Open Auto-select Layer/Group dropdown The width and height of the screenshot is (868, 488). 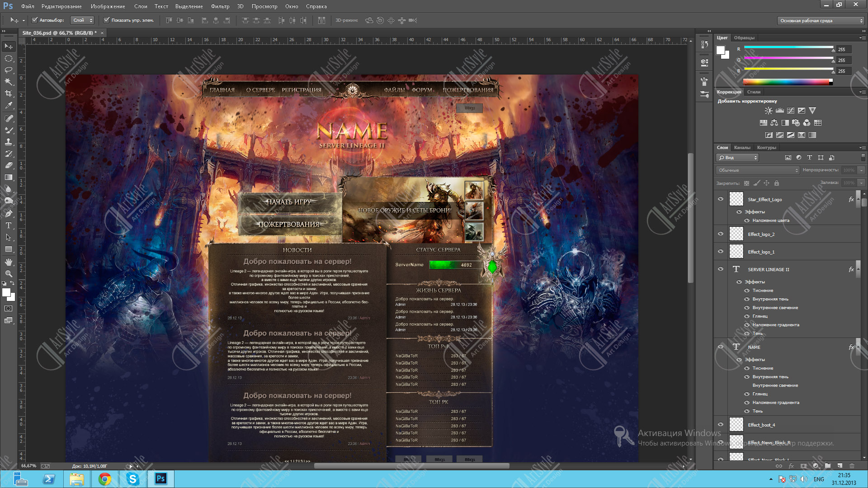click(x=82, y=20)
